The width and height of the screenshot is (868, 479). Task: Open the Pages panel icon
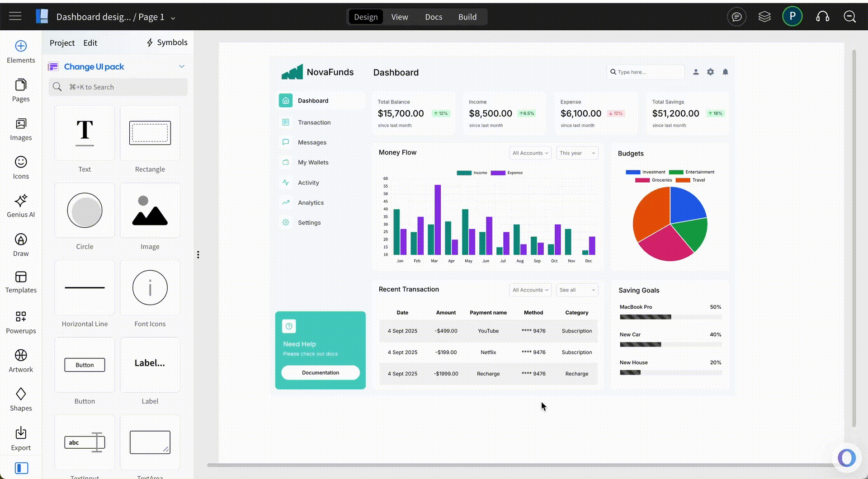click(x=21, y=90)
